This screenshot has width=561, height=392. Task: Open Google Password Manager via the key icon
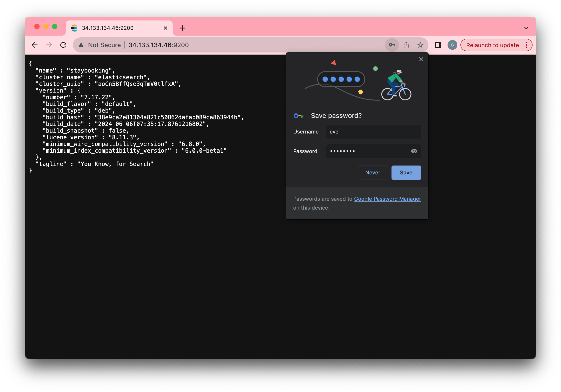coord(392,45)
